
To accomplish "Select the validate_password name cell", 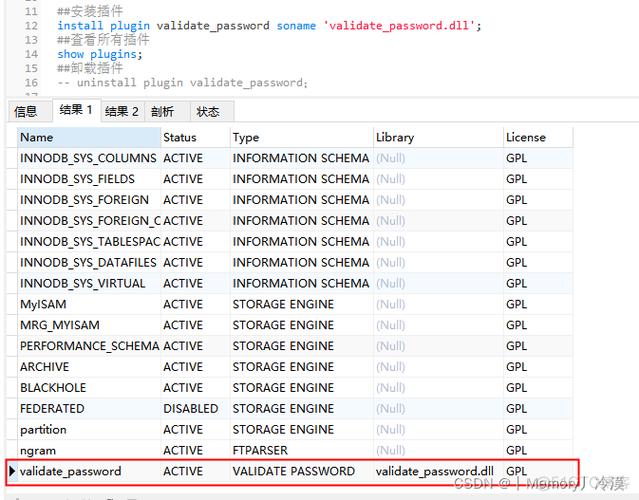I will pos(89,471).
